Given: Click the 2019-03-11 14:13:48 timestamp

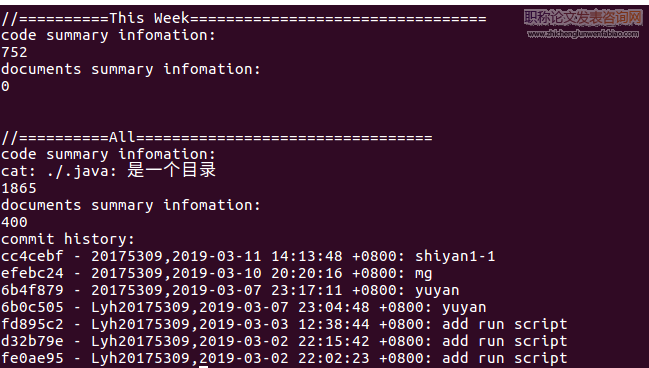Looking at the screenshot, I should coord(257,256).
